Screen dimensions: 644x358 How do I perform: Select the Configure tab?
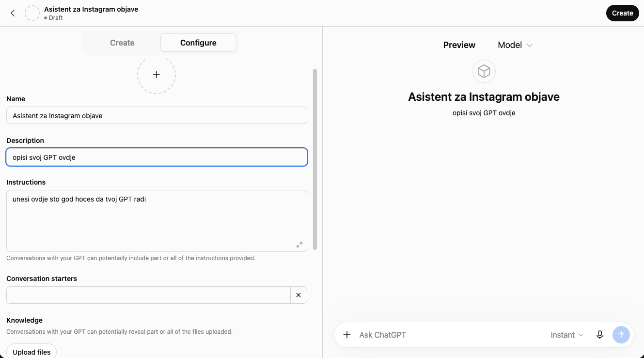coord(198,43)
